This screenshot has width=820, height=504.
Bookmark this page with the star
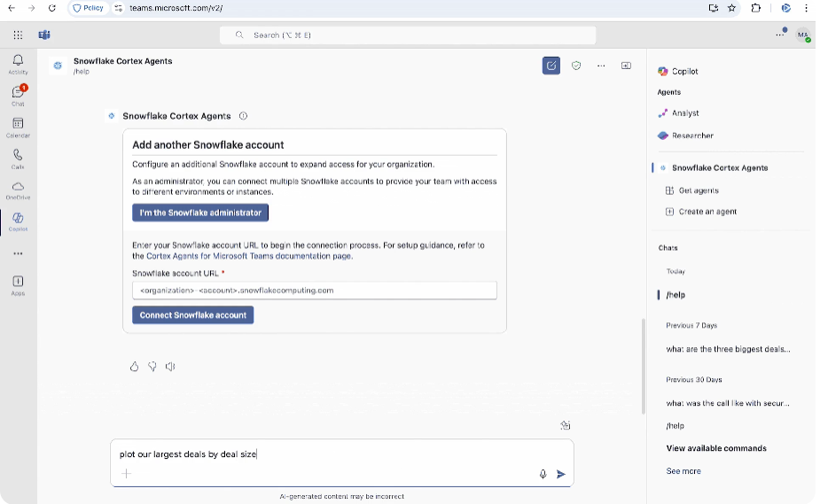click(731, 8)
